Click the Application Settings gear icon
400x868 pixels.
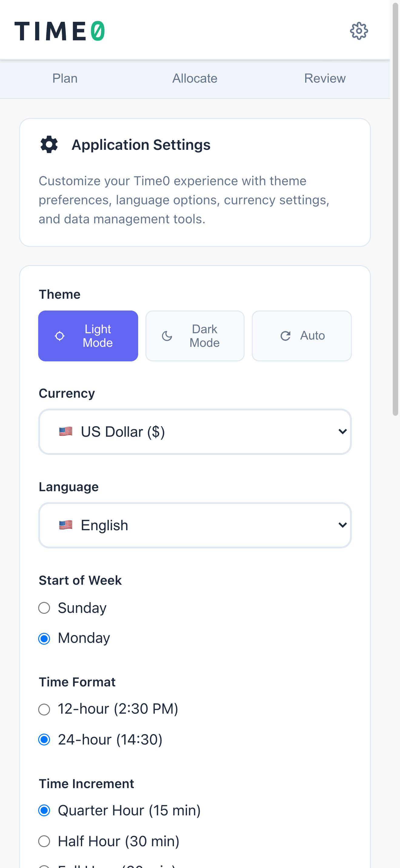tap(49, 145)
